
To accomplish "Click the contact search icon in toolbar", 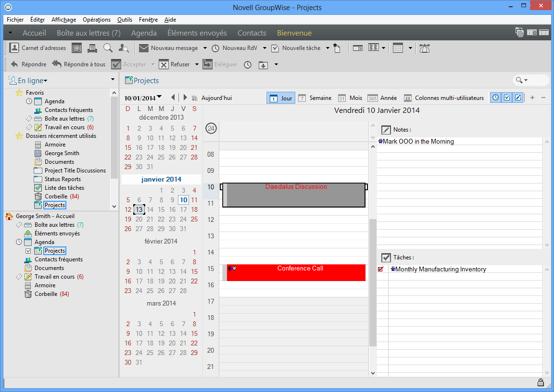I will point(124,48).
